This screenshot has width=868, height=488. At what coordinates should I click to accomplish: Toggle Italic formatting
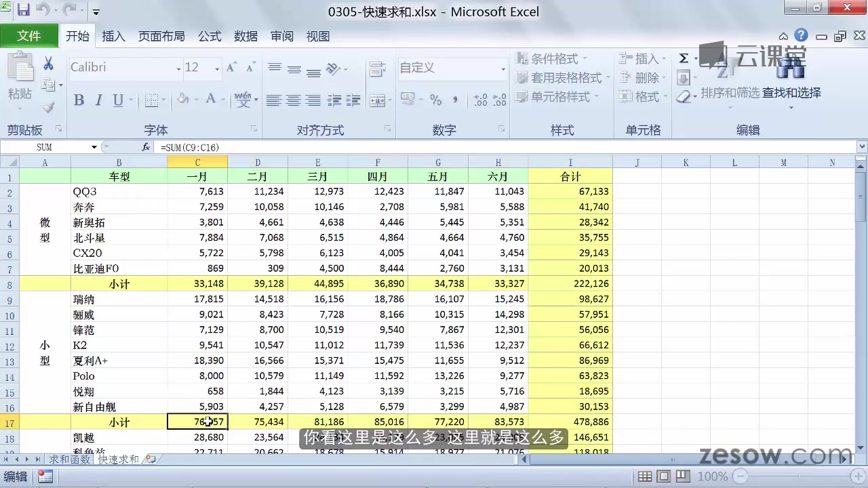point(98,100)
